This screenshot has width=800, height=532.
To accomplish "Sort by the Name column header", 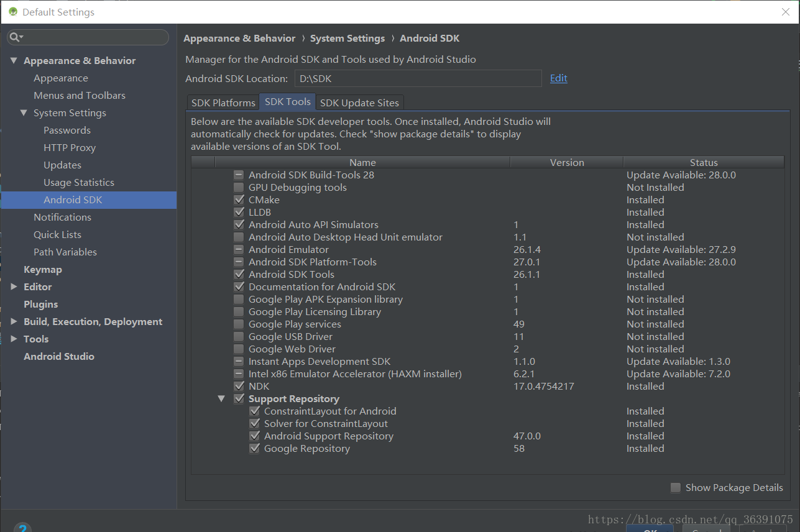I will click(362, 162).
